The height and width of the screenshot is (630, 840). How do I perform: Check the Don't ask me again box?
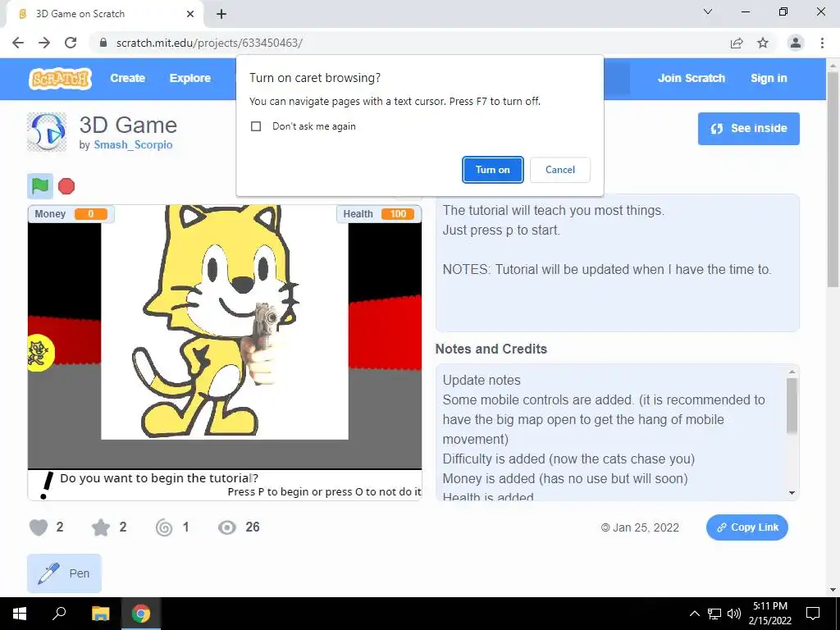point(256,126)
